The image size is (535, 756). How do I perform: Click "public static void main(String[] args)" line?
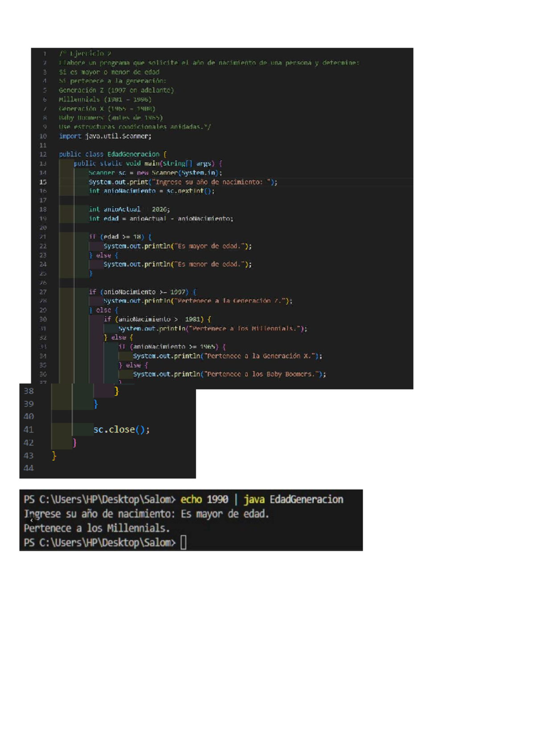148,164
